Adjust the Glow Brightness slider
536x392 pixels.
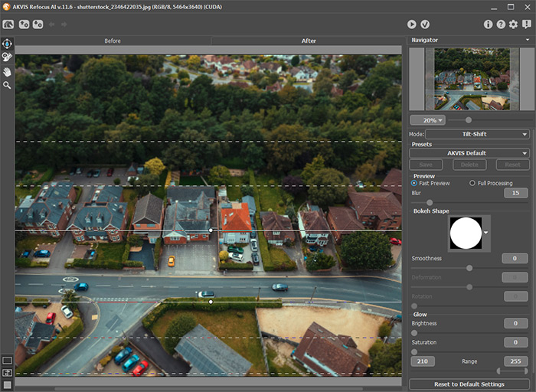(414, 332)
